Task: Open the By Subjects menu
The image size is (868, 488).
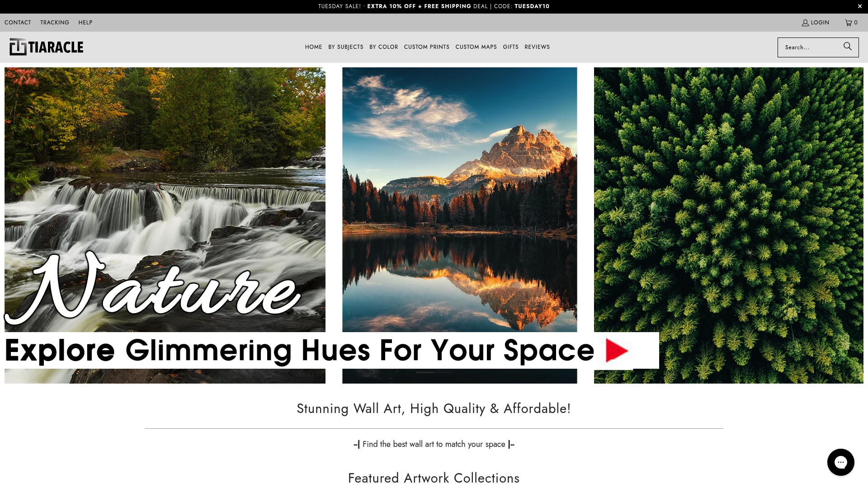Action: click(x=345, y=47)
